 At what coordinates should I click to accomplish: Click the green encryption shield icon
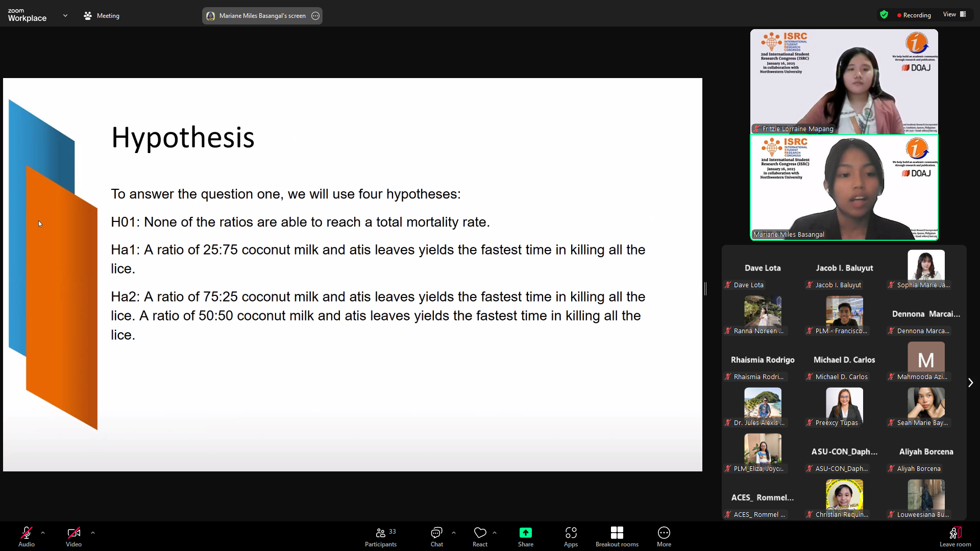884,15
